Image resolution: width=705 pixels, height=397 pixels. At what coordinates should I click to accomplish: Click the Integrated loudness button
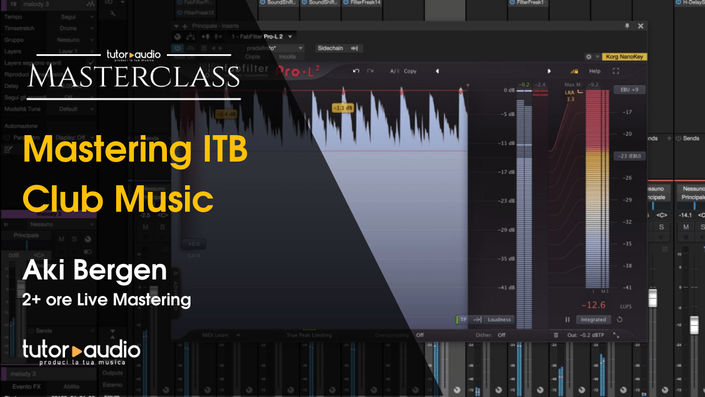593,320
